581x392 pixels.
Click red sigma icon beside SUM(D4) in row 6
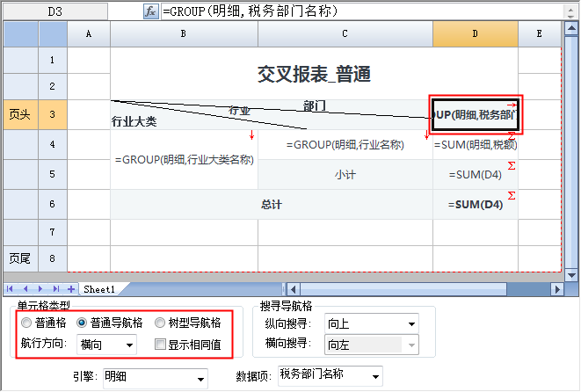(512, 195)
